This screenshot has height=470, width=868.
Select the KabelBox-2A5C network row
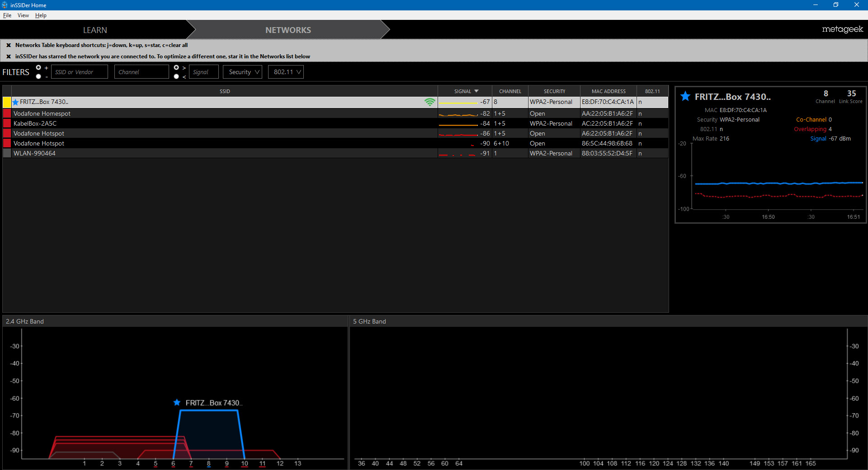pyautogui.click(x=335, y=123)
